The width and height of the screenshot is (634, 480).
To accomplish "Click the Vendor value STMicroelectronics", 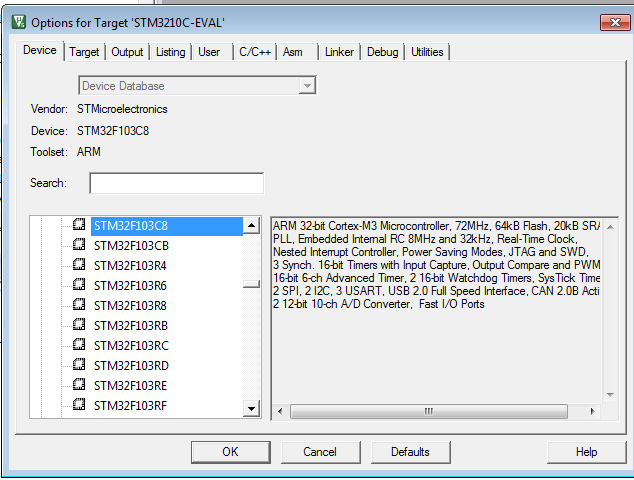I will 122,109.
